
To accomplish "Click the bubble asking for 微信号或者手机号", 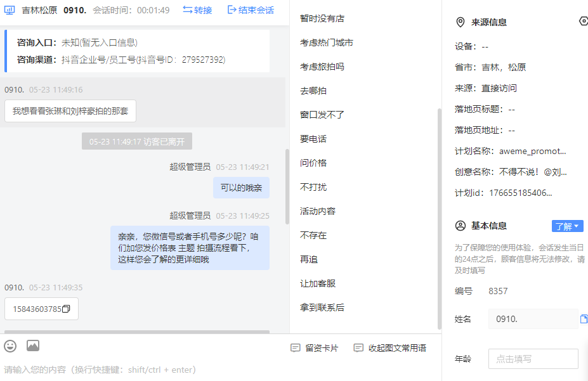I will [190, 248].
